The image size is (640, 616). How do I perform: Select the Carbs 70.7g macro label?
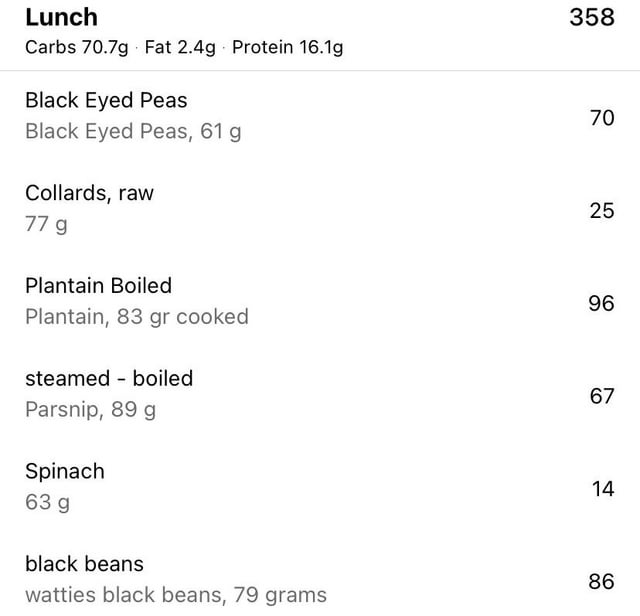tap(76, 48)
